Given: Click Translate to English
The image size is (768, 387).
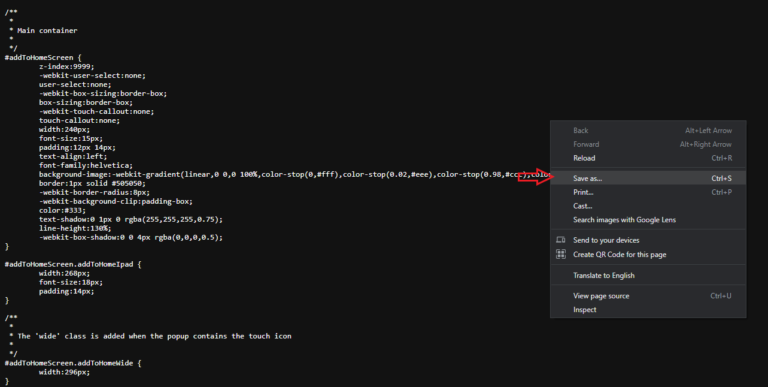Looking at the screenshot, I should point(648,275).
